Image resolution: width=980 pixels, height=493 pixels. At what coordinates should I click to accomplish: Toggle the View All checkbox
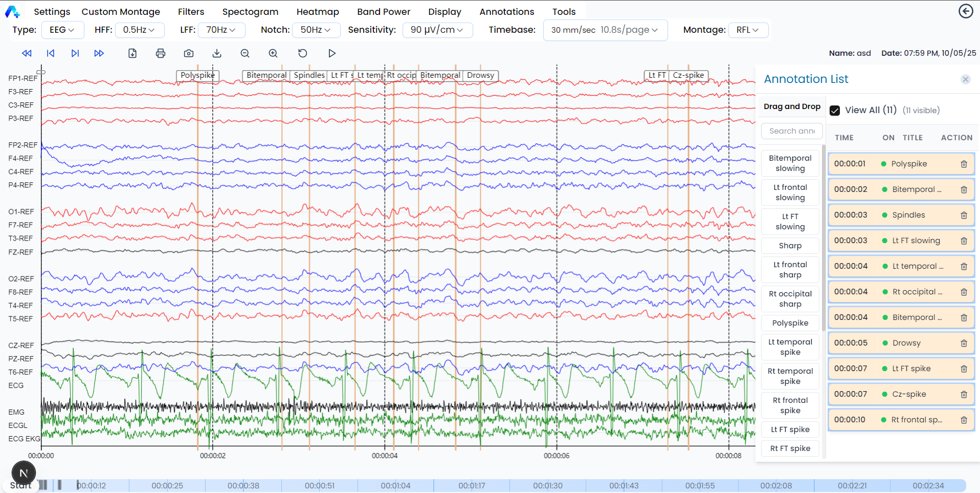coord(835,111)
